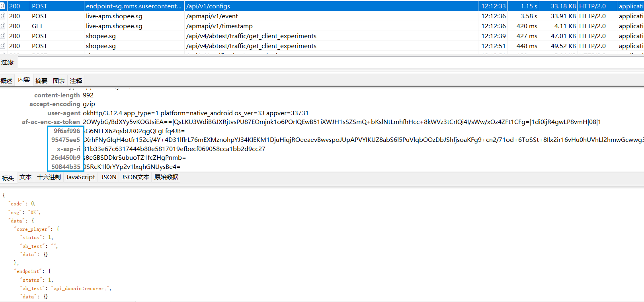The image size is (644, 302).
Task: Focus the 过滤 filter input field
Action: pos(331,62)
